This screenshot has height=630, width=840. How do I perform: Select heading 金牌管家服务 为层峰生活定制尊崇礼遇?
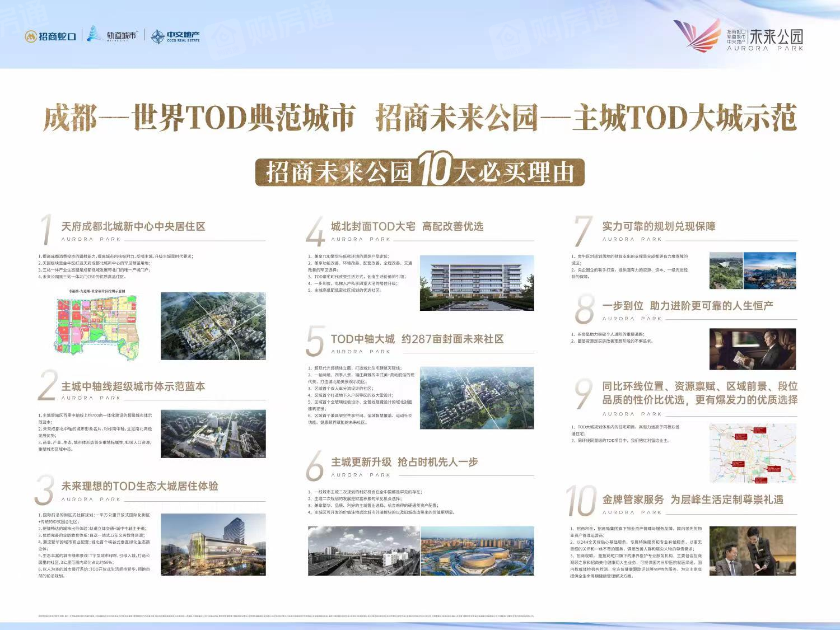693,500
